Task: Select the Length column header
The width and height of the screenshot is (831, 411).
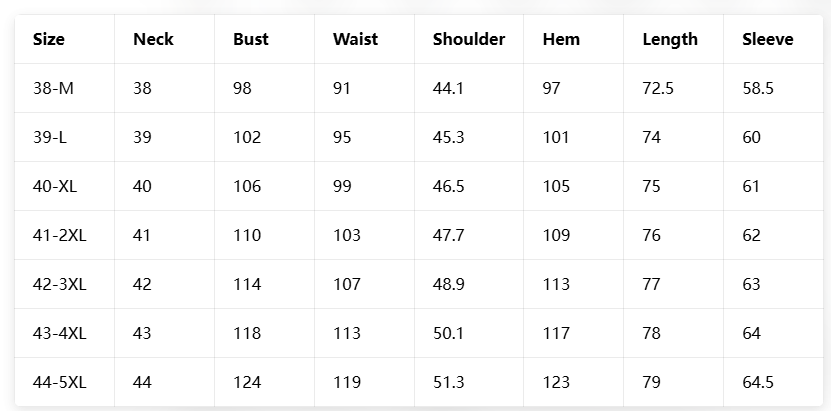Action: tap(670, 40)
